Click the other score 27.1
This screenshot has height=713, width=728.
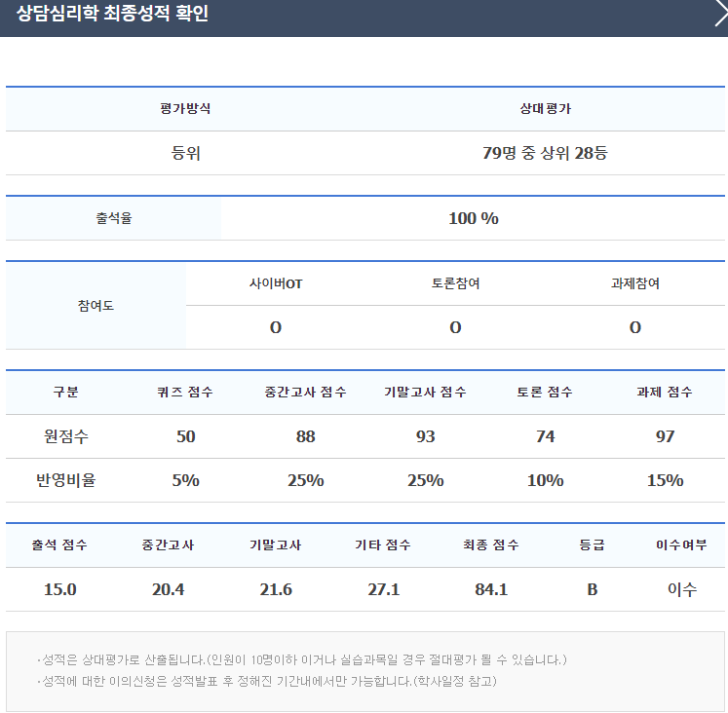(384, 589)
